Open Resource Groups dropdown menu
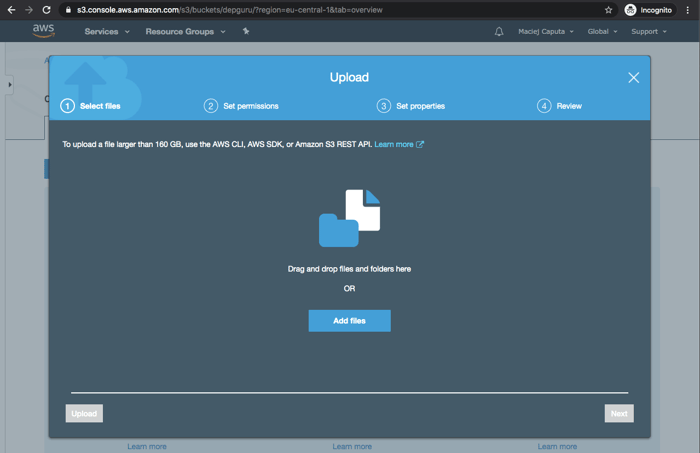 pyautogui.click(x=185, y=32)
